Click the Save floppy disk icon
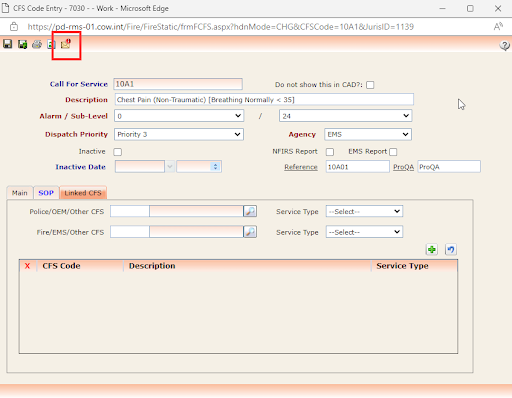Viewport: 512px width, 398px height. (8, 44)
